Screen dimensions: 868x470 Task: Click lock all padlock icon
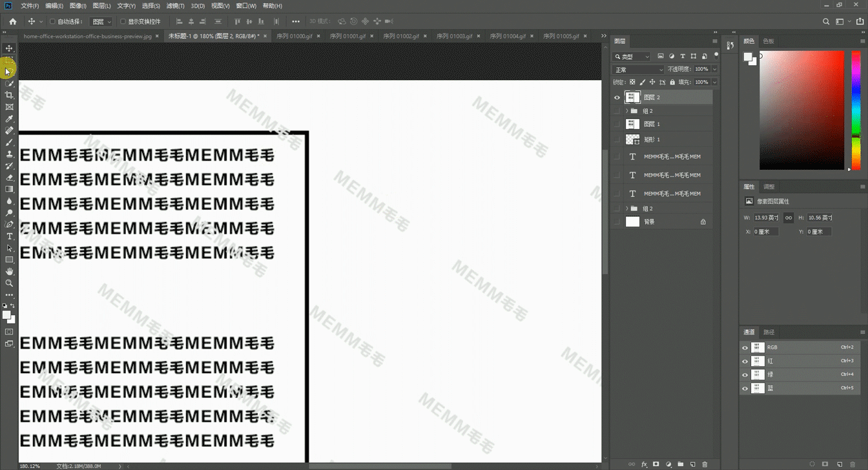[x=672, y=82]
